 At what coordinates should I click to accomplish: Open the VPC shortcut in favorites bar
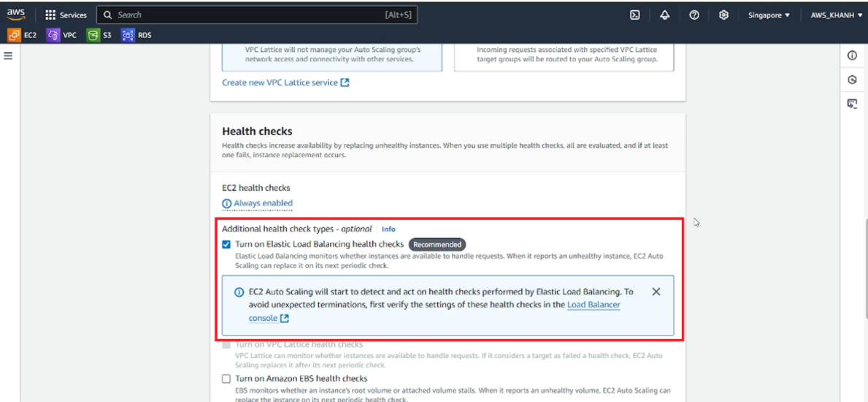[62, 36]
